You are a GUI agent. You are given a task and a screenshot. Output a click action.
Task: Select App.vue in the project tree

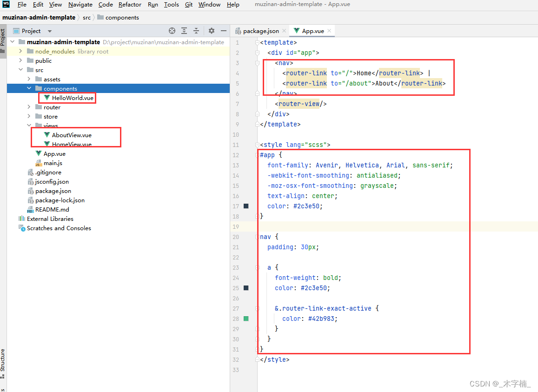(54, 153)
